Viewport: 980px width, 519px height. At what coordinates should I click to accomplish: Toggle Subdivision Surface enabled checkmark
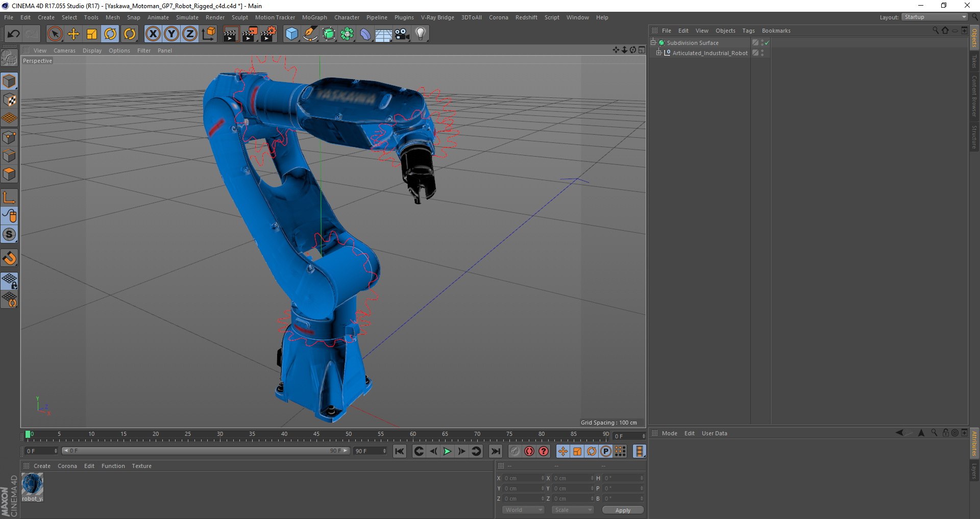click(767, 43)
